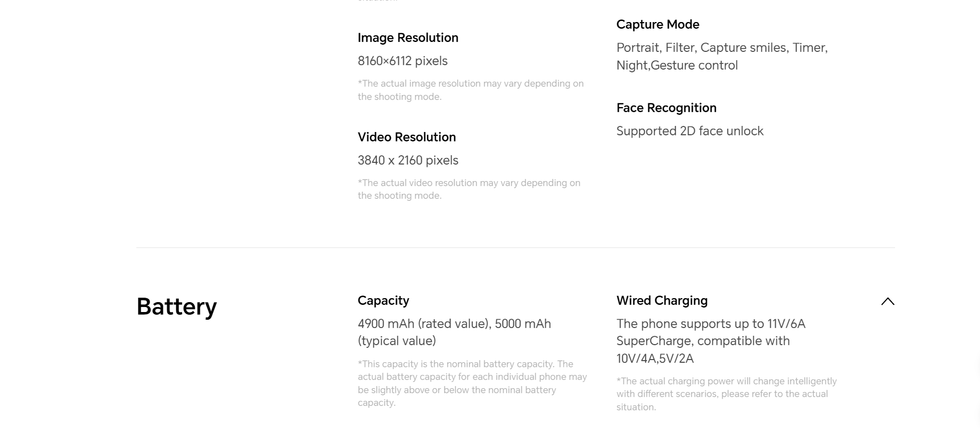Click the actual charging power footnote
The width and height of the screenshot is (980, 428).
tap(727, 394)
